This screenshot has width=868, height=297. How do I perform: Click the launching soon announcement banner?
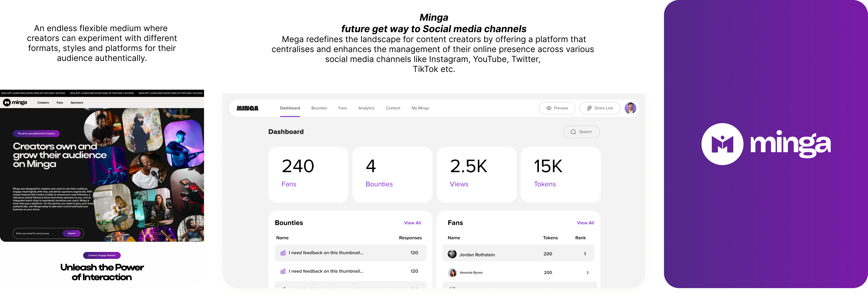(x=102, y=93)
